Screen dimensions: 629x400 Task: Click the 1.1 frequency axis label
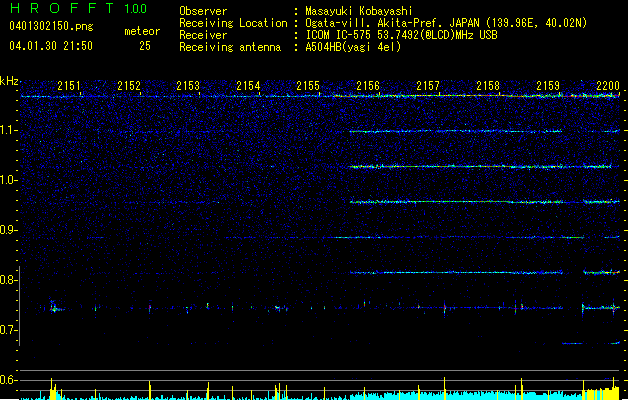pos(8,130)
